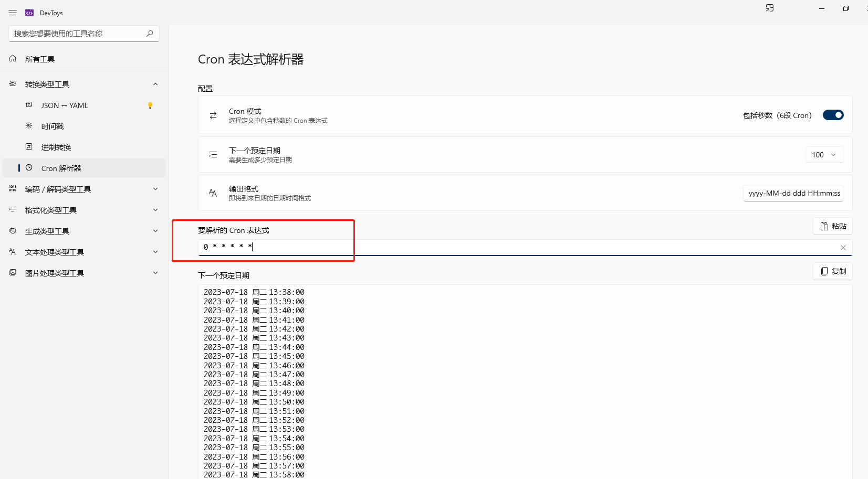Expand the 生成类型工具 chevron
Image resolution: width=868 pixels, height=479 pixels.
click(x=155, y=231)
